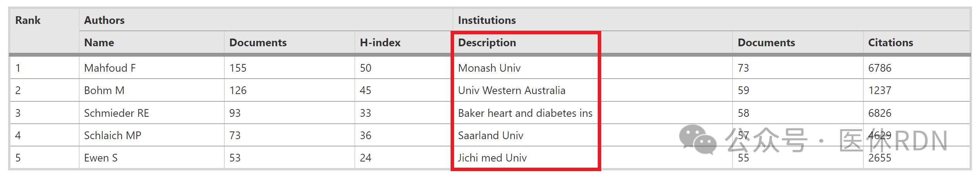980x180 pixels.
Task: Click the author name Mahfoud F
Action: click(x=110, y=68)
